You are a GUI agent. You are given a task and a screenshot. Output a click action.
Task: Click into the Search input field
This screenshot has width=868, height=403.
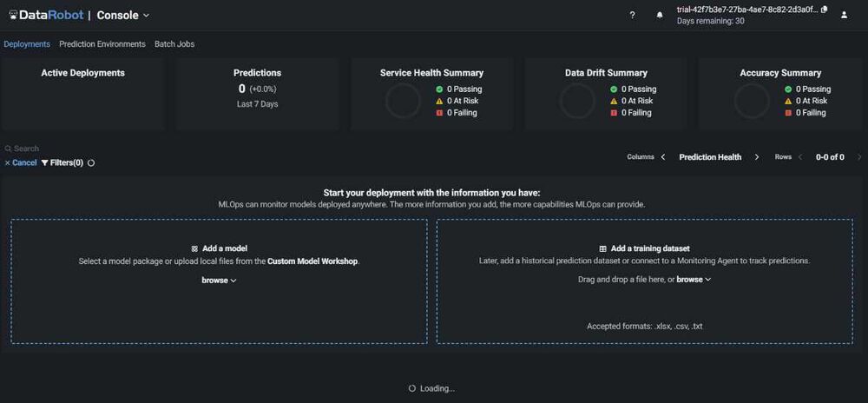pos(69,149)
